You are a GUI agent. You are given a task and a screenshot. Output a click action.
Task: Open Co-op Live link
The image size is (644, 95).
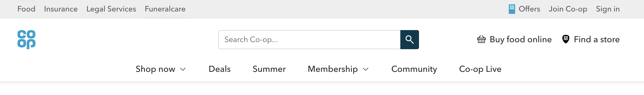tap(480, 69)
